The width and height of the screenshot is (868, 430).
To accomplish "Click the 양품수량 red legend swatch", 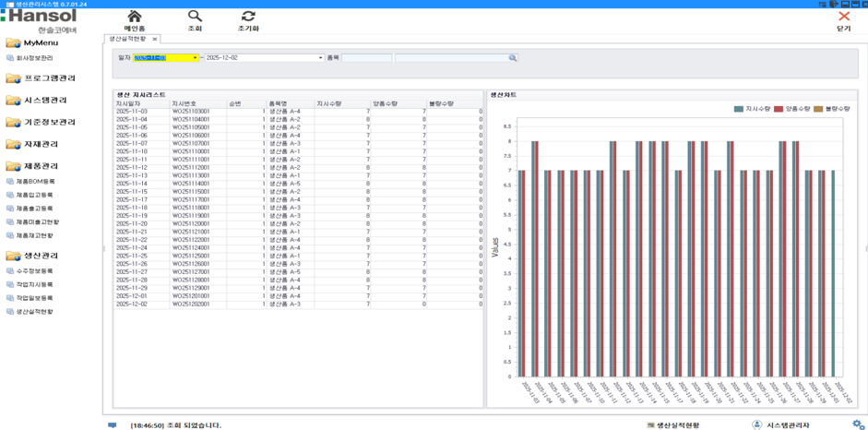I will pyautogui.click(x=779, y=109).
